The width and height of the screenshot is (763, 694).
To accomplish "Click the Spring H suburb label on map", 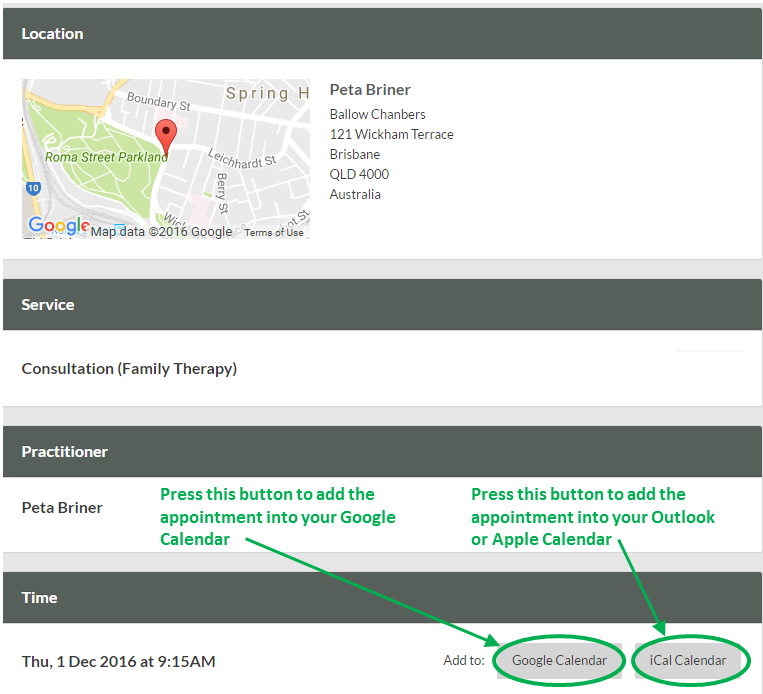I will pyautogui.click(x=268, y=93).
